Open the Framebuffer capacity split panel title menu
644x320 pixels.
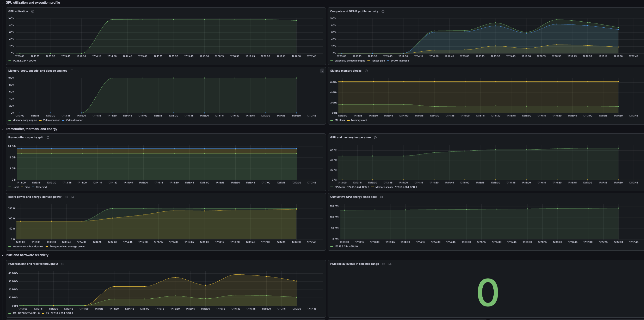(x=26, y=138)
